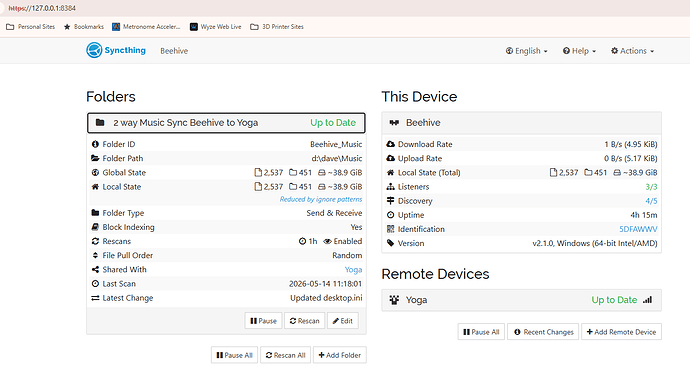Pause the 2 way Music Sync folder

(263, 321)
